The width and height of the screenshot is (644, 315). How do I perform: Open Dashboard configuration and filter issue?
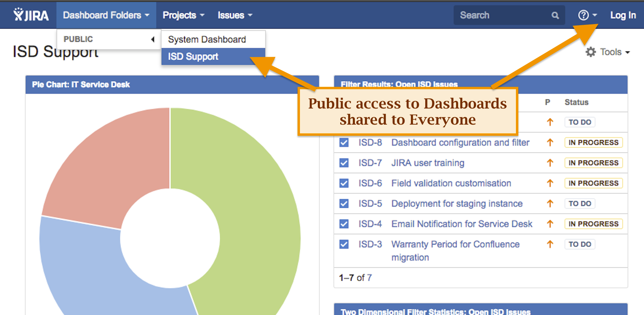pyautogui.click(x=460, y=142)
